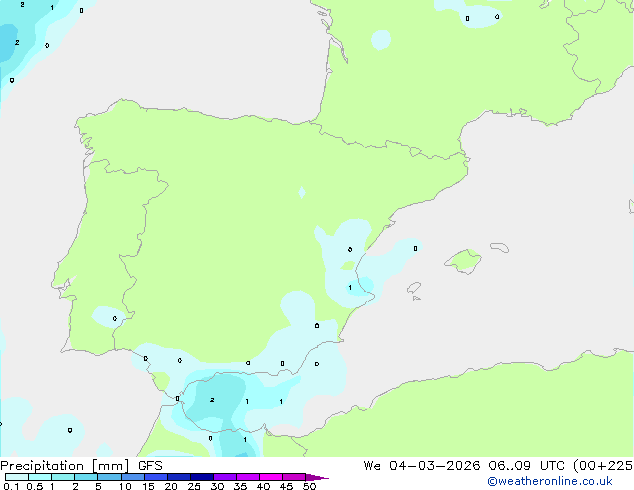Click the "(00+225" forecast offset text
Viewport: 634px width, 490px height.
click(602, 466)
